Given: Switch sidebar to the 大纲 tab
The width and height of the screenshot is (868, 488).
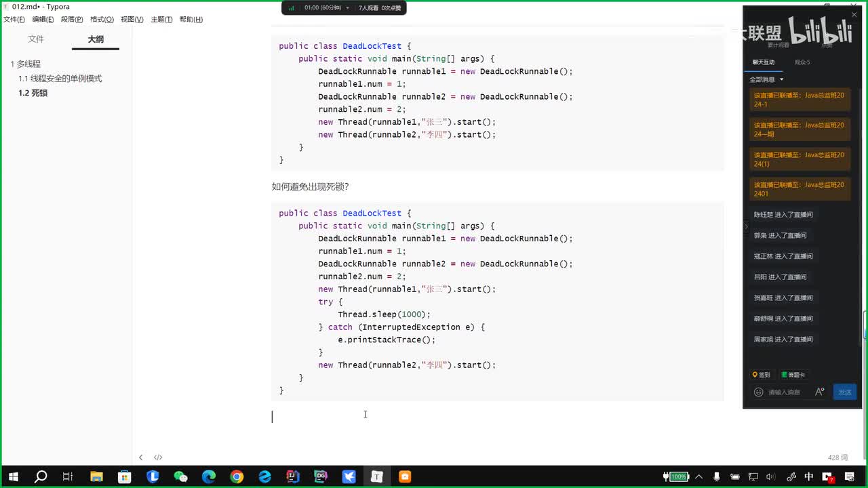Looking at the screenshot, I should tap(96, 39).
